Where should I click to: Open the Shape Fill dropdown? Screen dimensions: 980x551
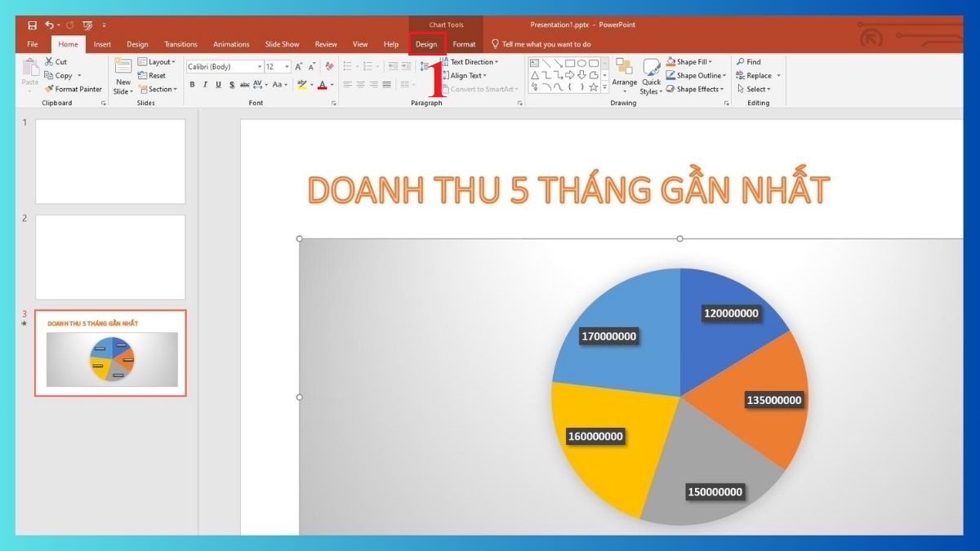[691, 61]
